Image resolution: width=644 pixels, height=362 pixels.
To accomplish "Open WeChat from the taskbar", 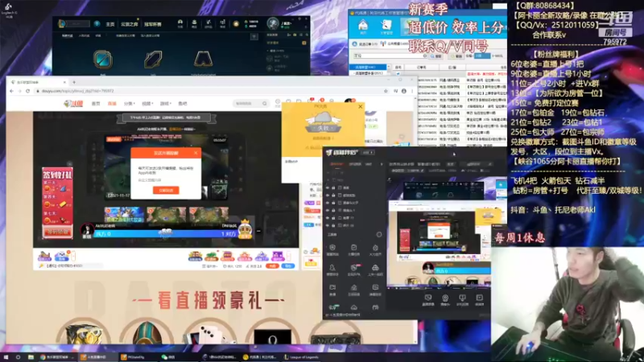I will (168, 357).
